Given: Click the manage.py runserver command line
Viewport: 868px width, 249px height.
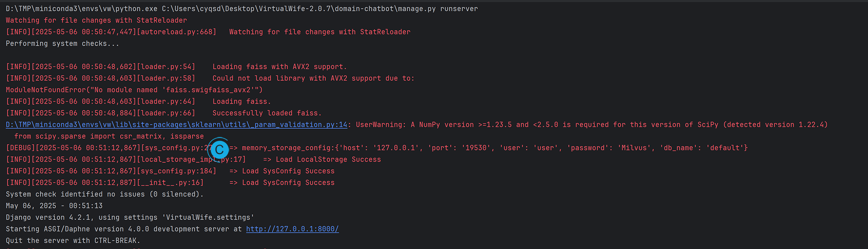Looking at the screenshot, I should (241, 9).
